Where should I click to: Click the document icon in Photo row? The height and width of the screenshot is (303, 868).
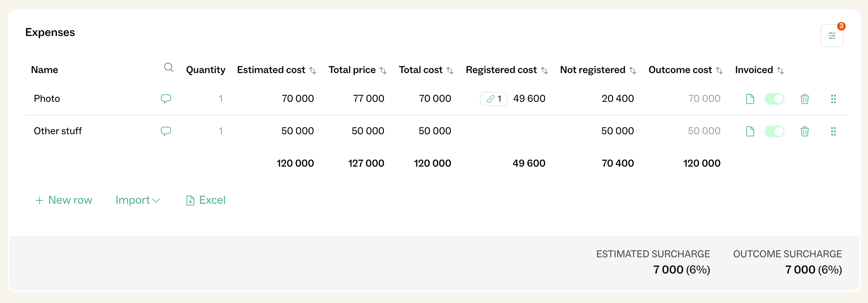(x=750, y=99)
